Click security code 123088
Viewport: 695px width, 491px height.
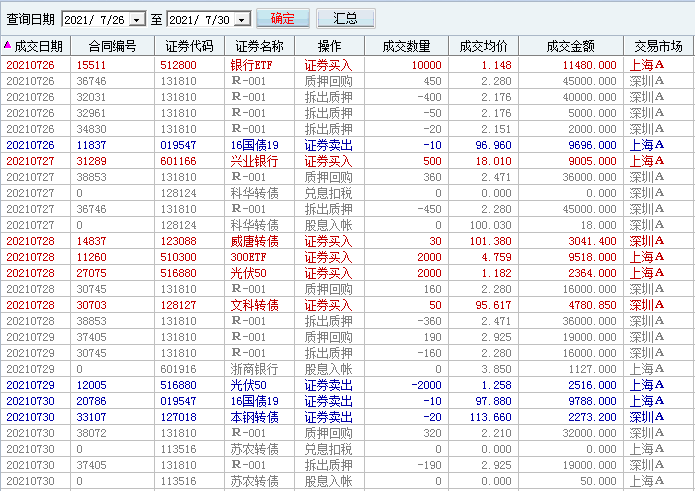click(178, 241)
